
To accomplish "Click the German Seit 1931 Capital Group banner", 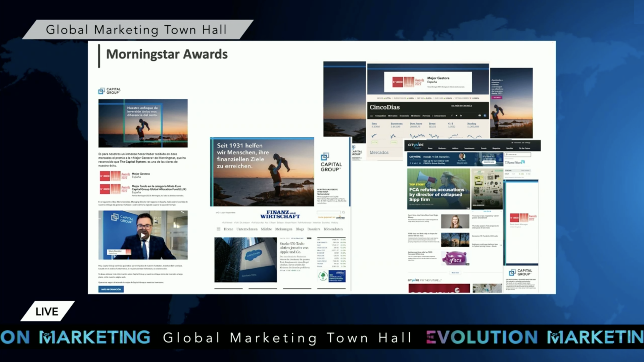I will click(262, 172).
